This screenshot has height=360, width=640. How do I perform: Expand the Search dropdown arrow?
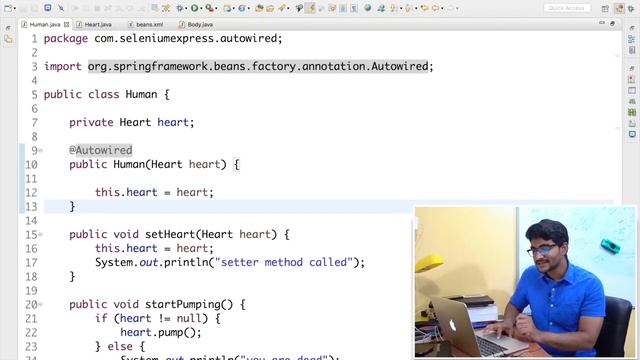(x=289, y=8)
